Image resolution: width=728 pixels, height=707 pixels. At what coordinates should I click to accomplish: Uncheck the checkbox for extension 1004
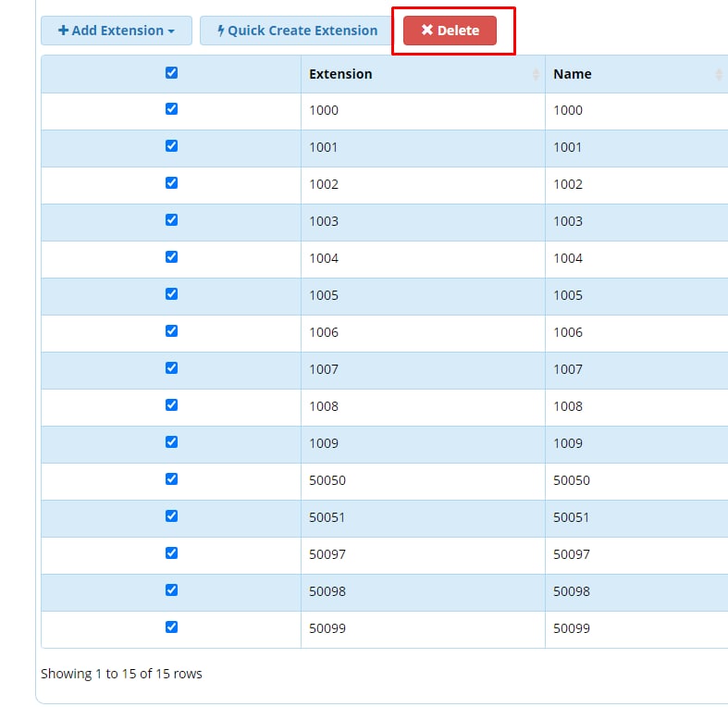pyautogui.click(x=171, y=257)
